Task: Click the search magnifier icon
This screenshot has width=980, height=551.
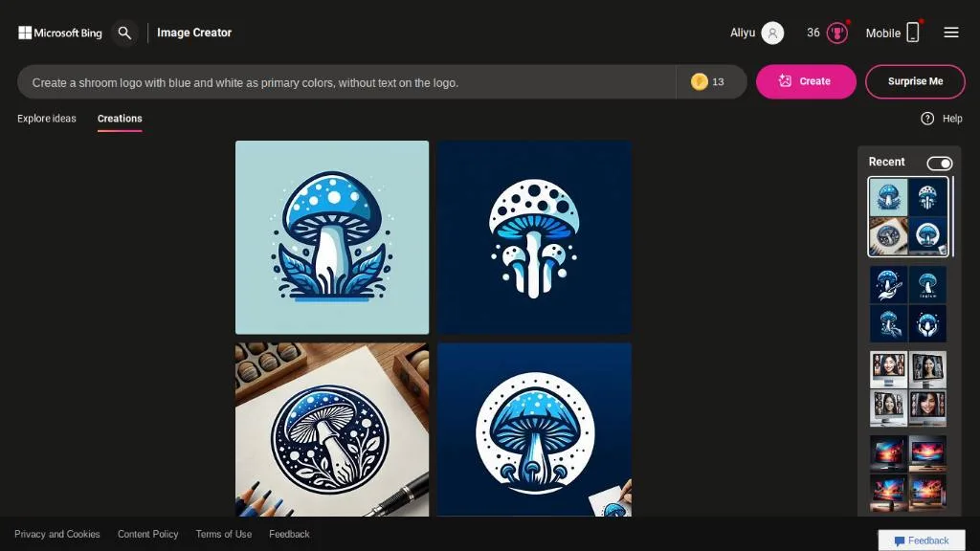Action: (124, 33)
